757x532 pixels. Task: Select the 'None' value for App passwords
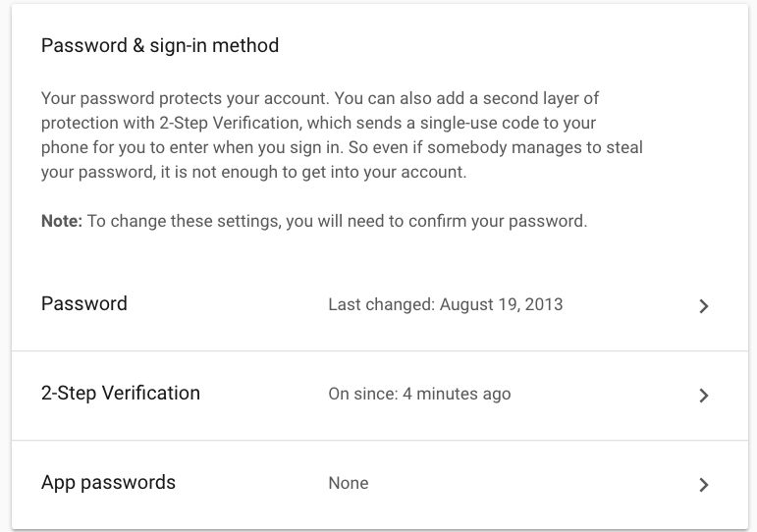coord(349,483)
